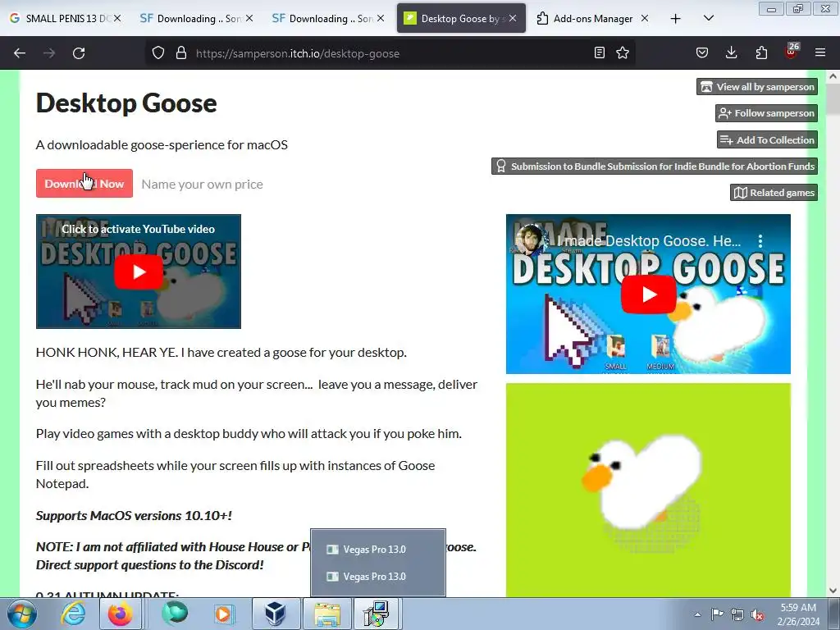Click the taskbar clock 5:59 AM

click(798, 608)
